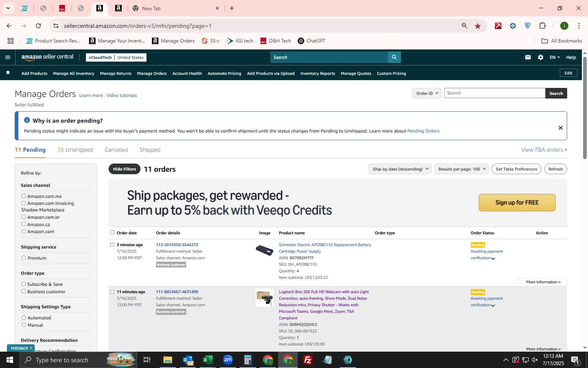Viewport: 588px width, 368px height.
Task: Expand More information for Schneider order
Action: [x=543, y=282]
